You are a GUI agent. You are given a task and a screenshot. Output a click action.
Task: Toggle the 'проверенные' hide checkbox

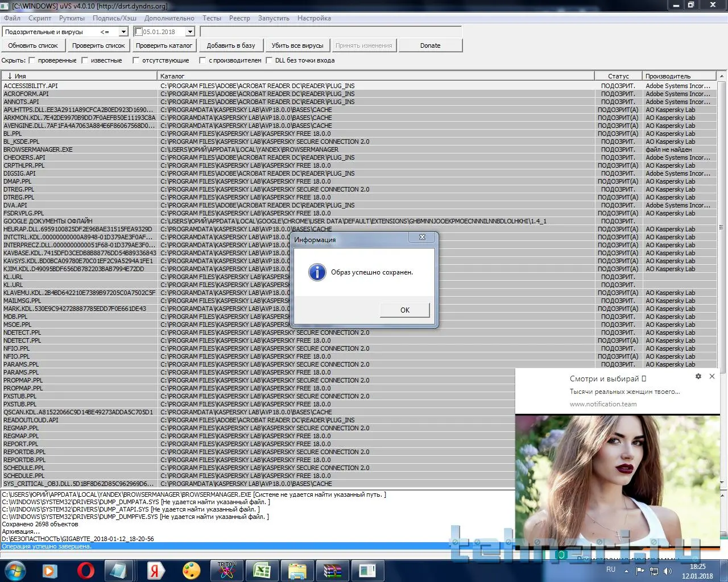pos(32,60)
